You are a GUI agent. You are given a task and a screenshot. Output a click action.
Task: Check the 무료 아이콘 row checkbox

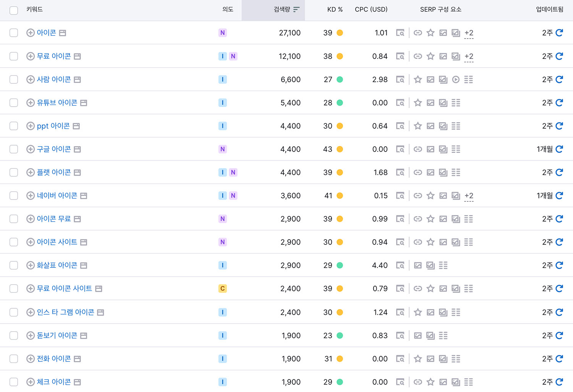point(14,56)
